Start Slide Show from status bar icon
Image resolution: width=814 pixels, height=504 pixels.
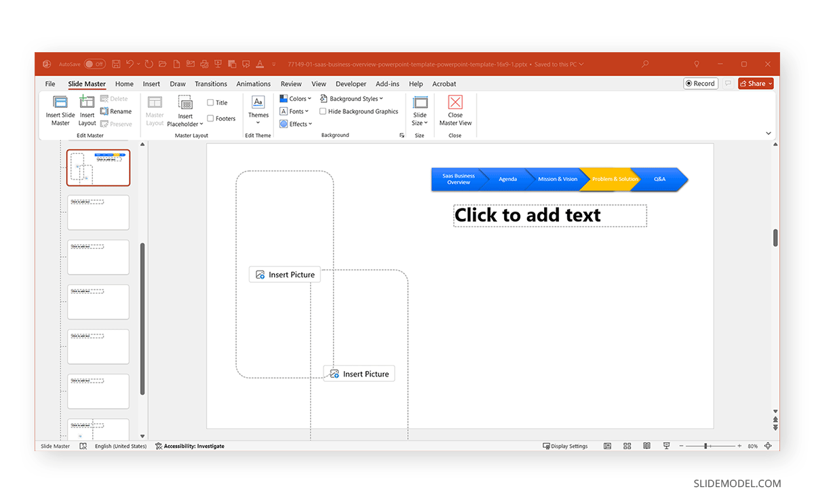tap(666, 446)
